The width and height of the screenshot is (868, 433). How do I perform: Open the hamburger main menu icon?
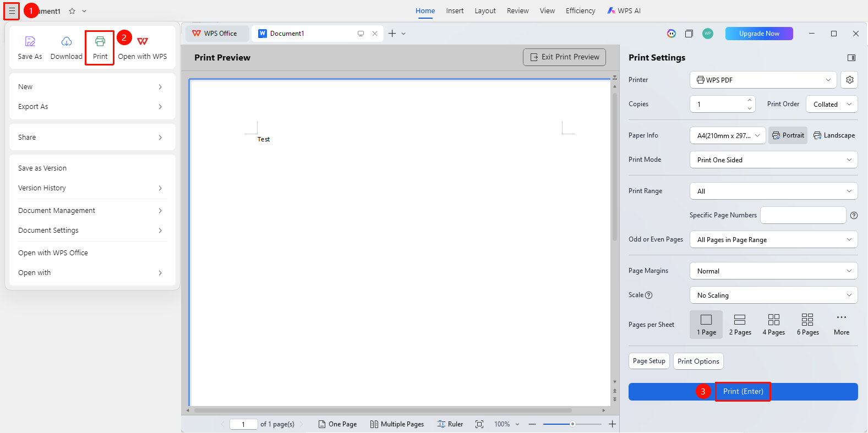(12, 11)
